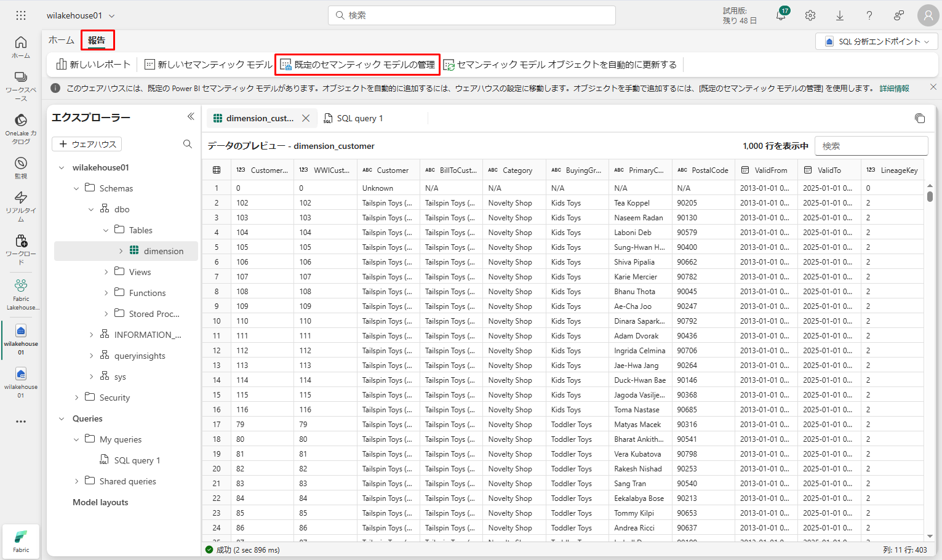Click the copy icon above data grid

point(920,118)
